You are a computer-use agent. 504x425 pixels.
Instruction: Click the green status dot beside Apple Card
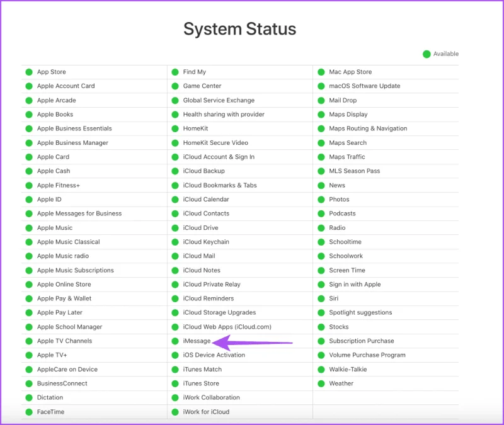pos(29,157)
